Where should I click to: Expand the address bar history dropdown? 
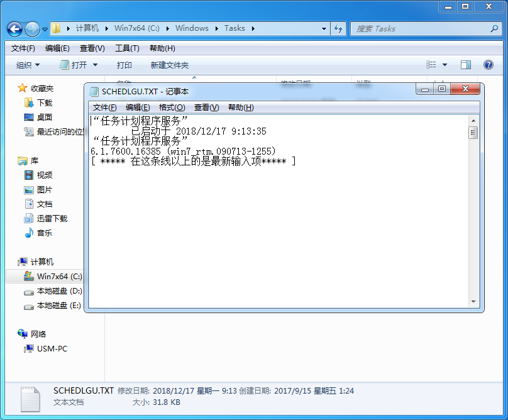pos(324,28)
